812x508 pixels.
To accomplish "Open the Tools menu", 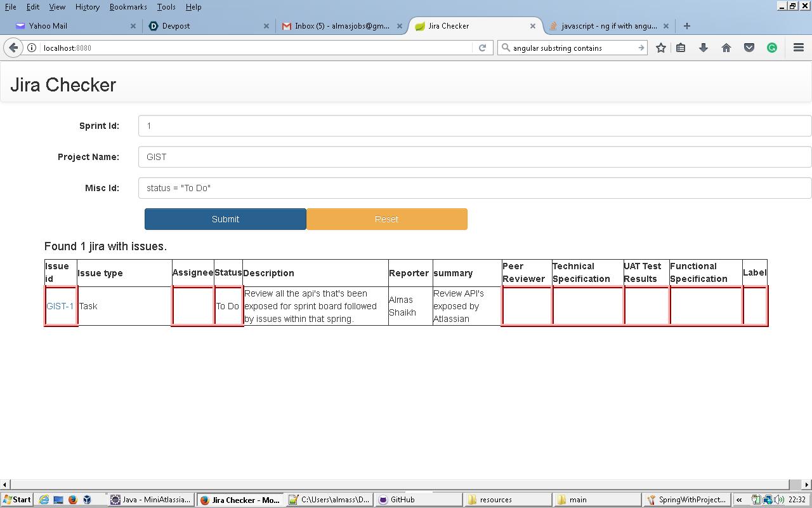I will [x=166, y=6].
